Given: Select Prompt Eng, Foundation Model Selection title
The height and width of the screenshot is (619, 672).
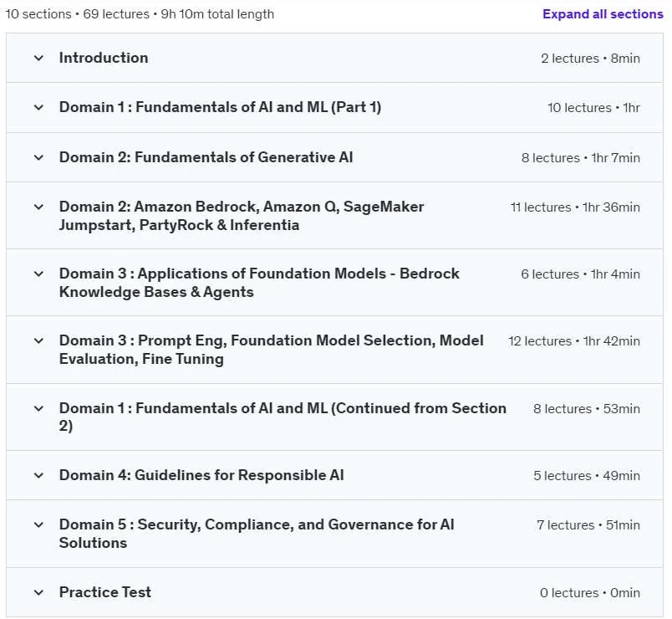Looking at the screenshot, I should [x=271, y=350].
